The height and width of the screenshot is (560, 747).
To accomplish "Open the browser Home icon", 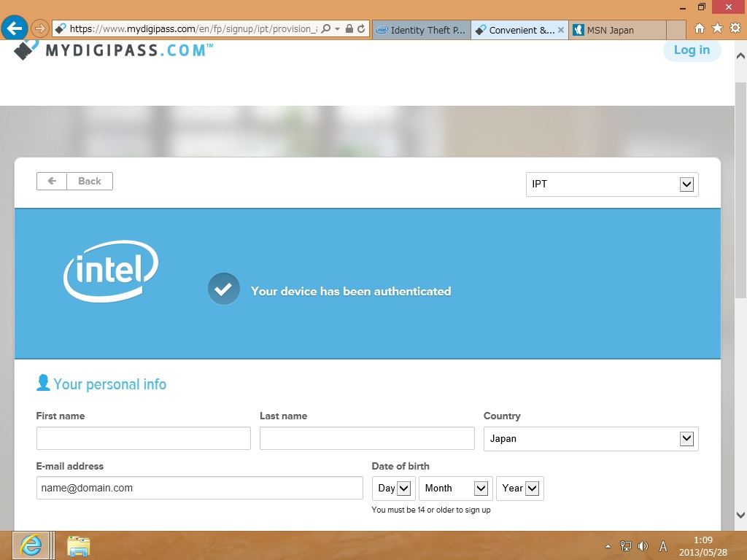I will (700, 28).
